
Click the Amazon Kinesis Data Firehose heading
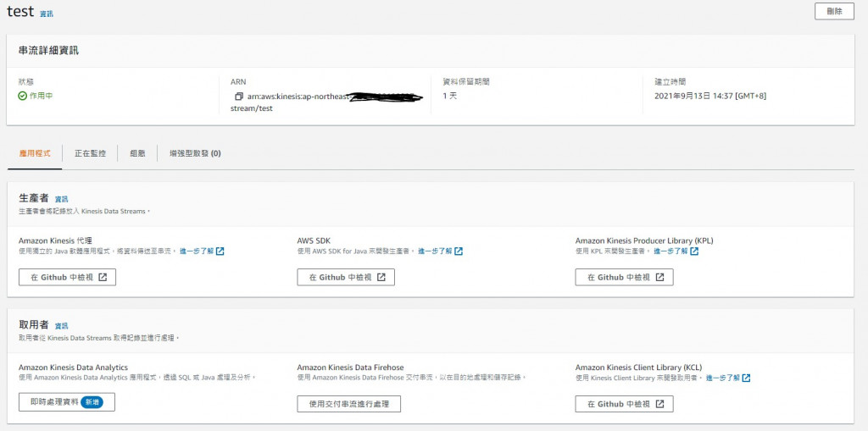350,367
